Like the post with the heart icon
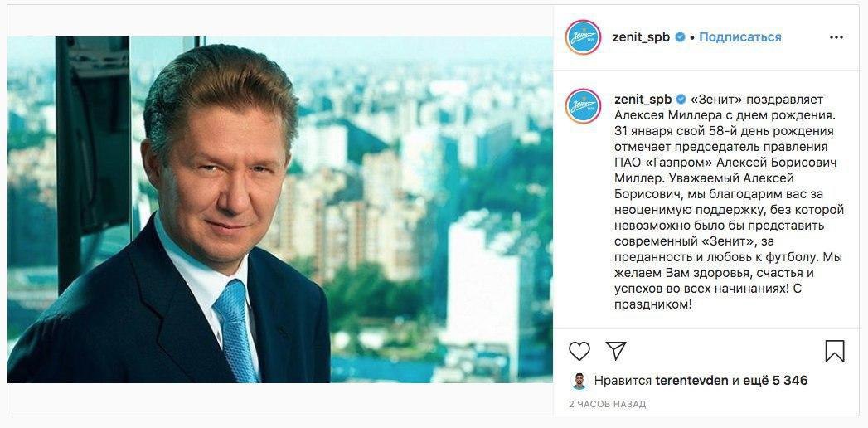 click(x=579, y=351)
